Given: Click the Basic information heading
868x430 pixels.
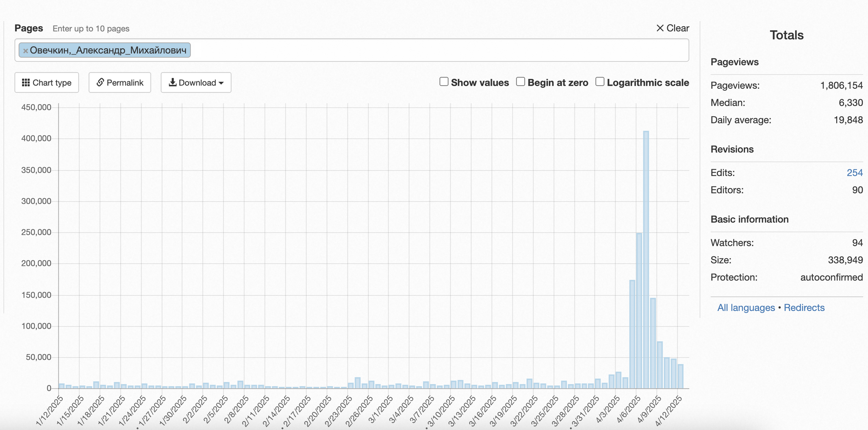Looking at the screenshot, I should coord(749,219).
